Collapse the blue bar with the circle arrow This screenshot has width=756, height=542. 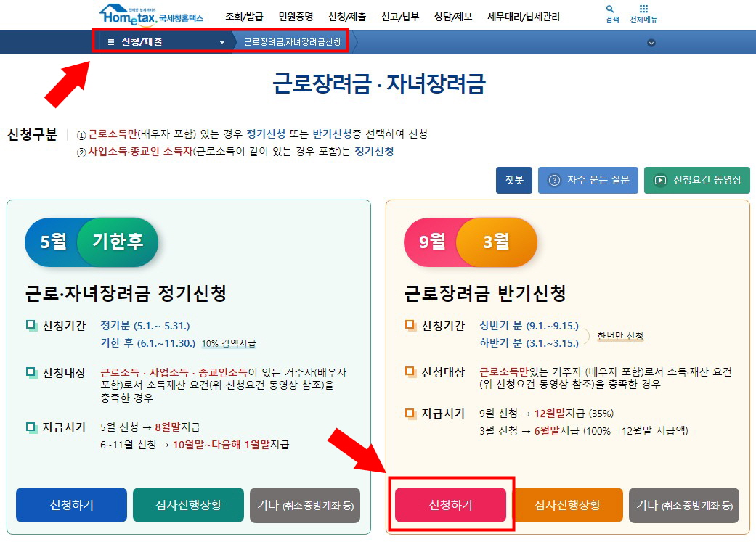click(651, 43)
